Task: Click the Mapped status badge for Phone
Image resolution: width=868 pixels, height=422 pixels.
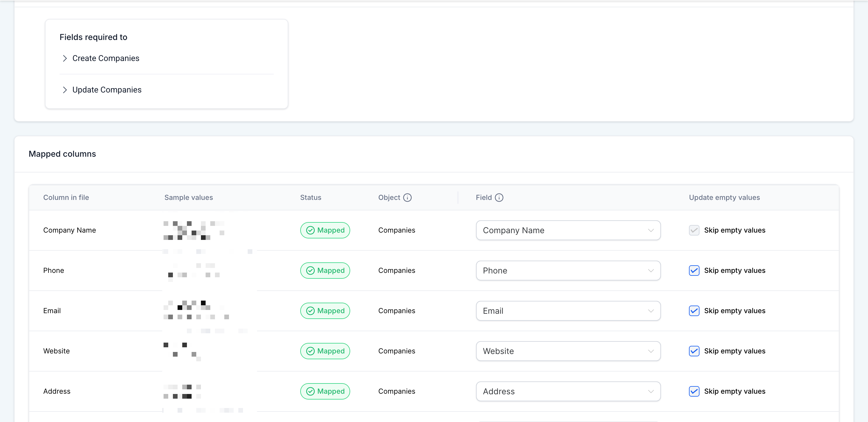Action: pos(325,271)
